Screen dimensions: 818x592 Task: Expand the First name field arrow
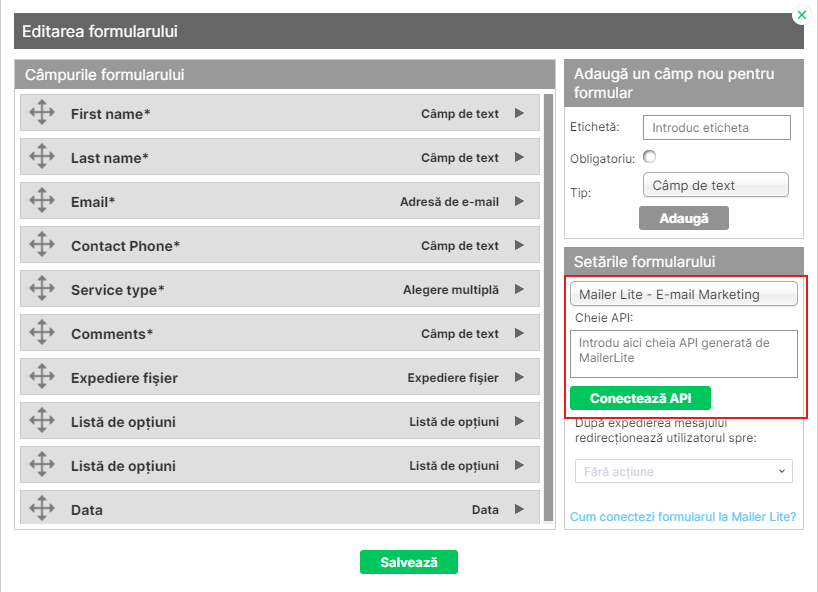coord(519,113)
